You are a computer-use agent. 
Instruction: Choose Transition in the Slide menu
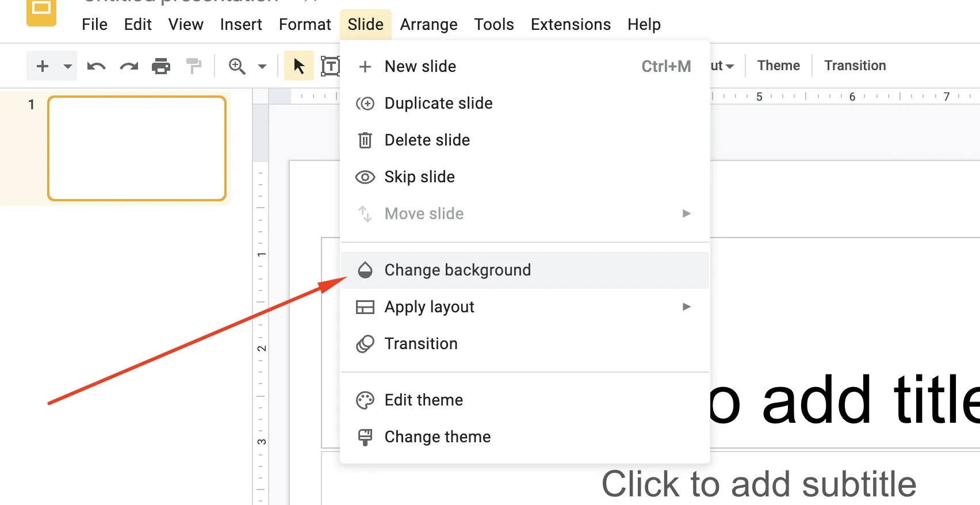(525, 343)
